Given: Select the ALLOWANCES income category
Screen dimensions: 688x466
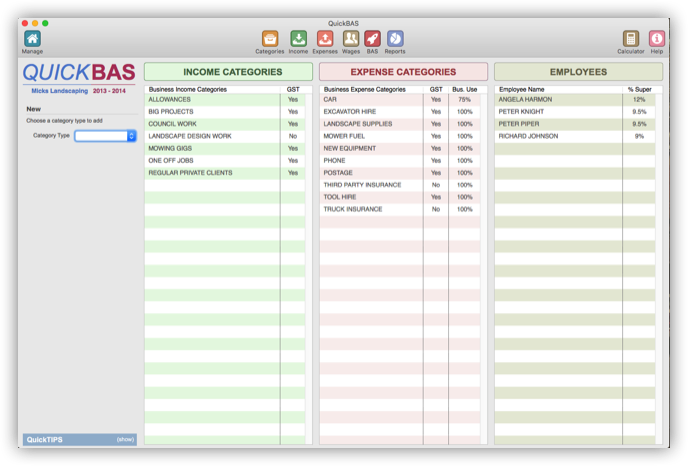Looking at the screenshot, I should [x=225, y=100].
